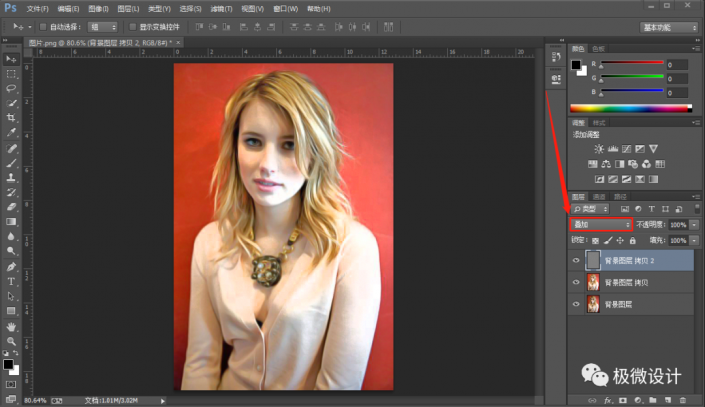The height and width of the screenshot is (407, 705).
Task: Pick the Type tool
Action: 11,282
